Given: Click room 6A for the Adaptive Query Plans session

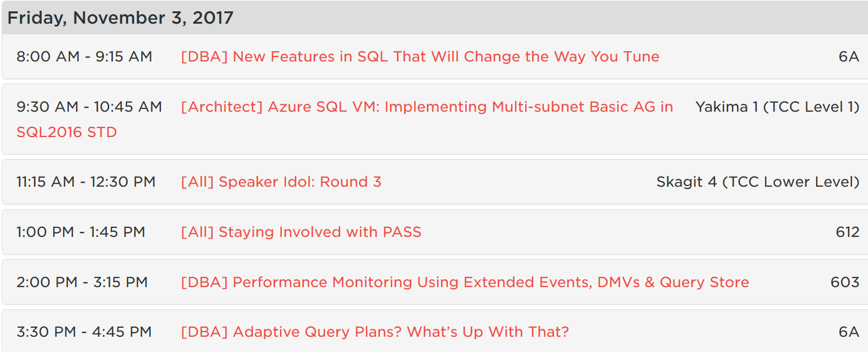Looking at the screenshot, I should tap(848, 332).
